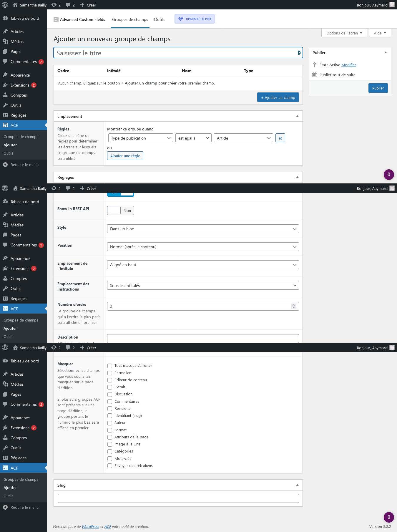Open the Type de publication dropdown

coord(141,138)
